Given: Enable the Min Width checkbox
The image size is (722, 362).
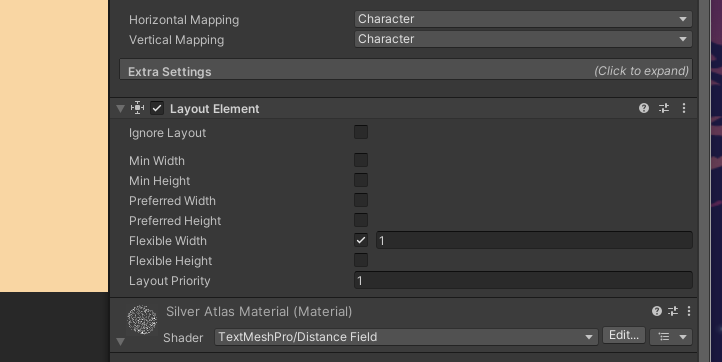Looking at the screenshot, I should pyautogui.click(x=361, y=160).
